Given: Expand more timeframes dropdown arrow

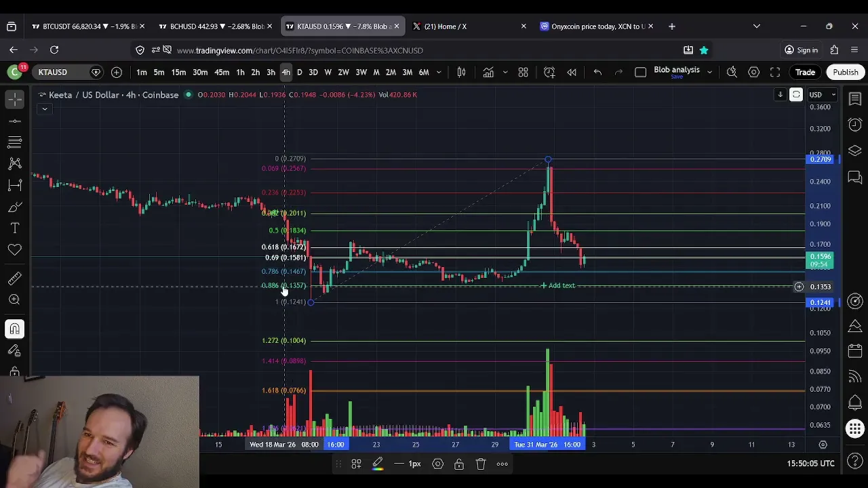Looking at the screenshot, I should click(x=439, y=73).
